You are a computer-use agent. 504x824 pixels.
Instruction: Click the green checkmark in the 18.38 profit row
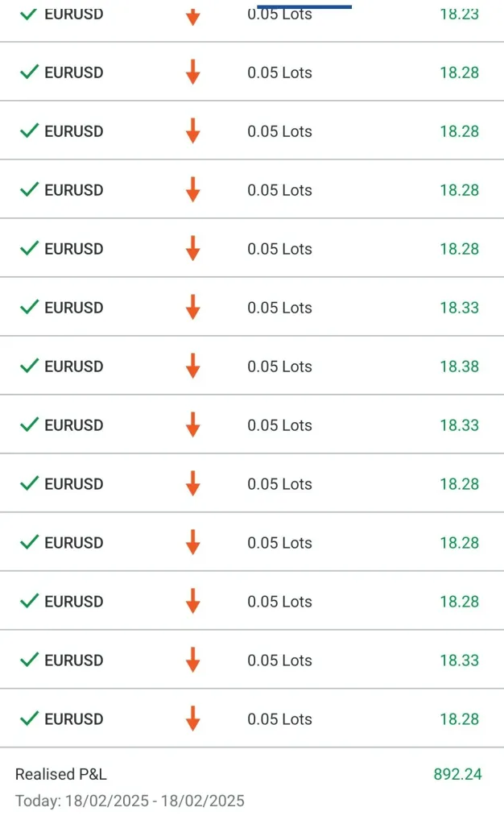pyautogui.click(x=30, y=366)
